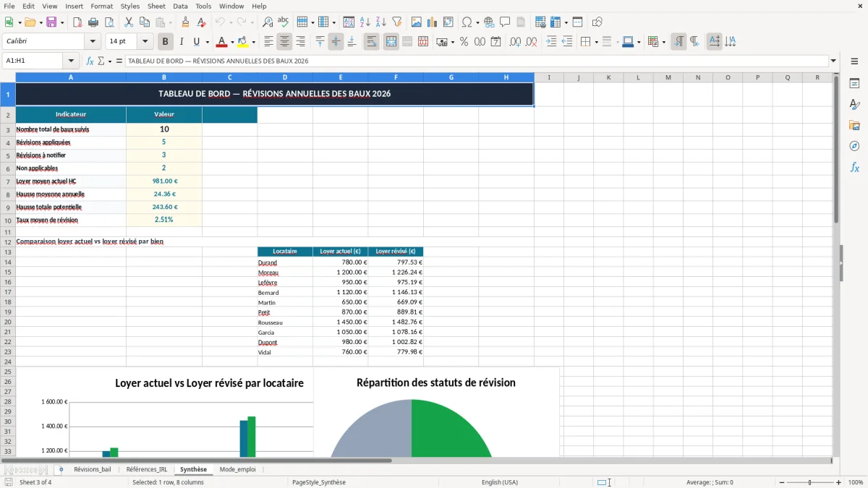Open sidebar Navigator compass icon
The height and width of the screenshot is (488, 868).
pyautogui.click(x=854, y=146)
